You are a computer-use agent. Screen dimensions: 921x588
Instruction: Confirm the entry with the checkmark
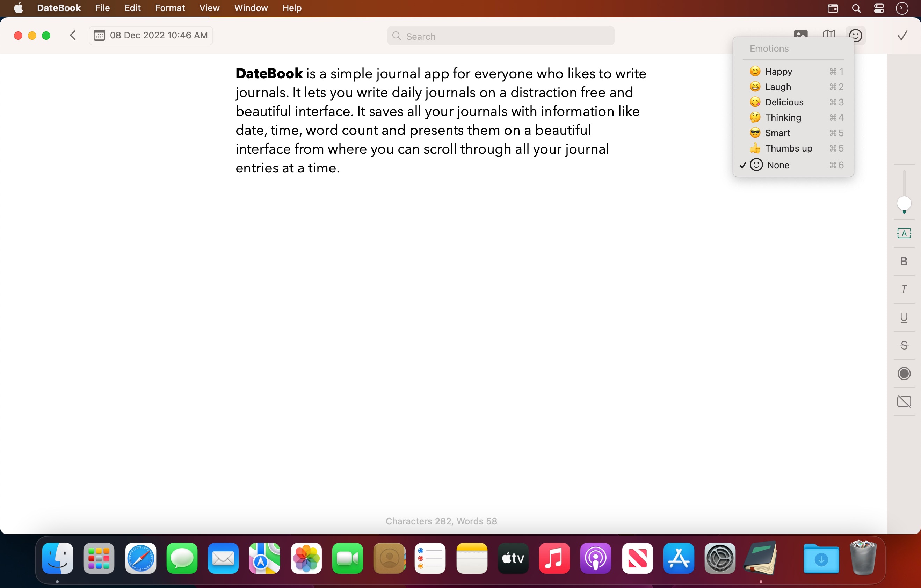[x=902, y=36]
